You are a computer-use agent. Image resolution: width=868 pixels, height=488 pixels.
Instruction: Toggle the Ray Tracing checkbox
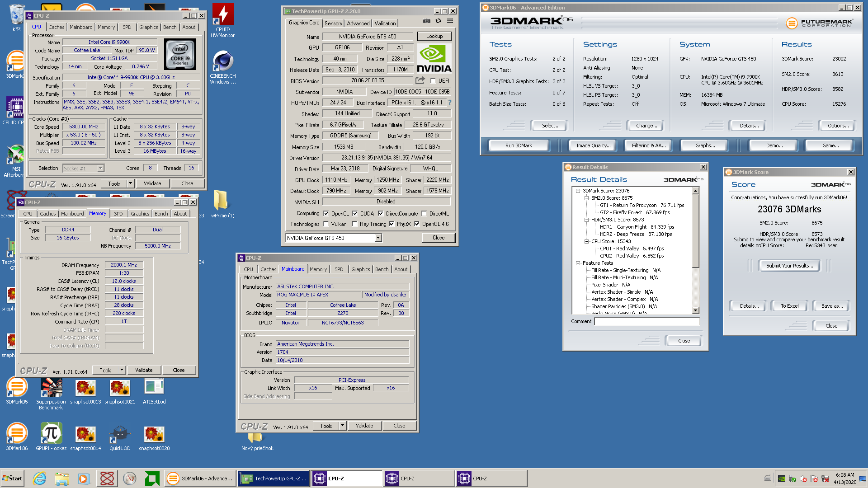pyautogui.click(x=355, y=224)
